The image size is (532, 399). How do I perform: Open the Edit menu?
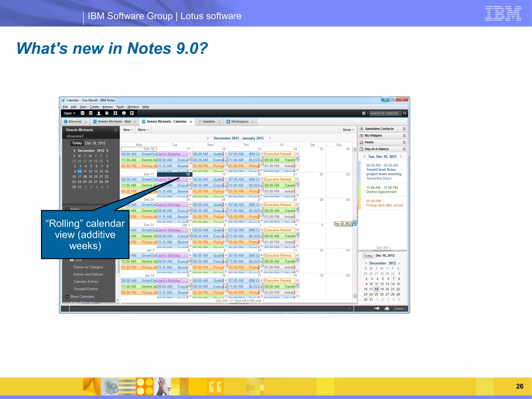click(74, 107)
